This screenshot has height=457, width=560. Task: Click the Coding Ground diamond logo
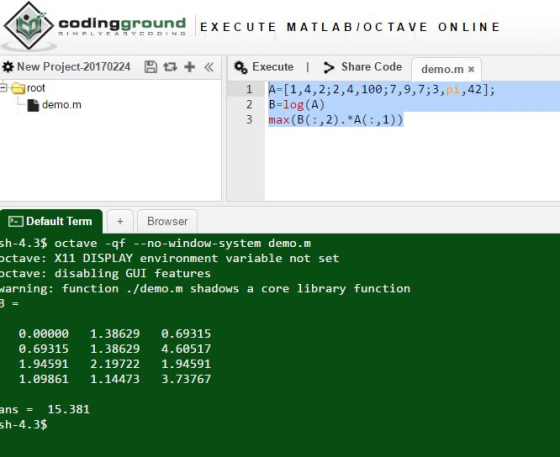click(x=29, y=25)
